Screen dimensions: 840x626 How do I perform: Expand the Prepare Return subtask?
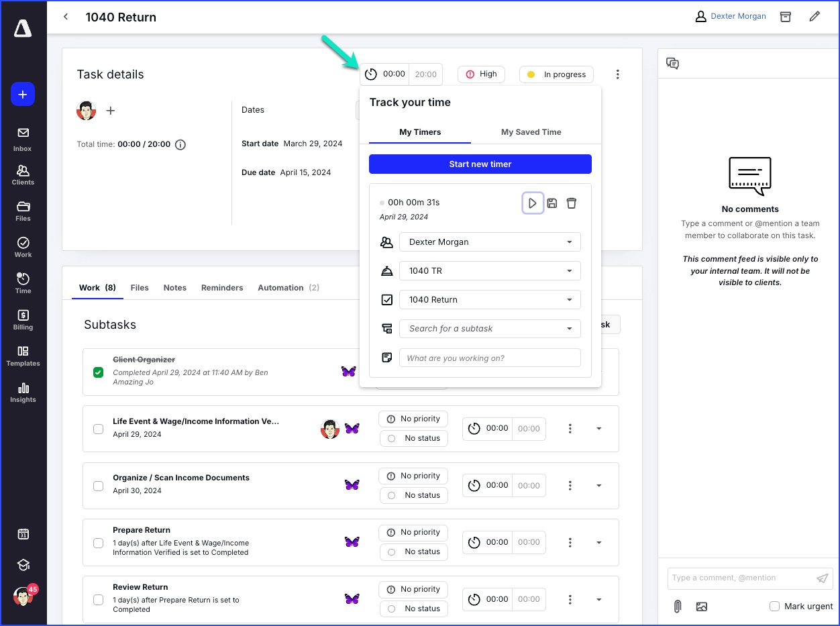coord(599,542)
